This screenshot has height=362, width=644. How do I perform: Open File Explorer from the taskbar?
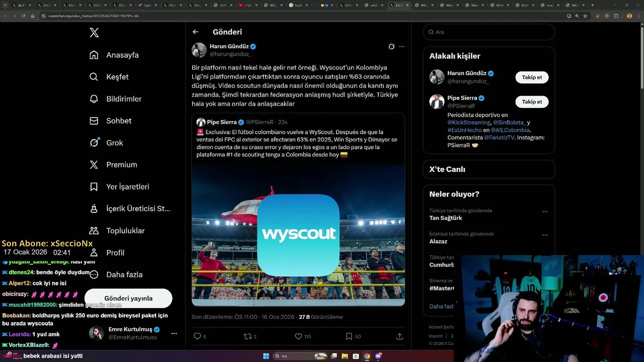tap(345, 356)
